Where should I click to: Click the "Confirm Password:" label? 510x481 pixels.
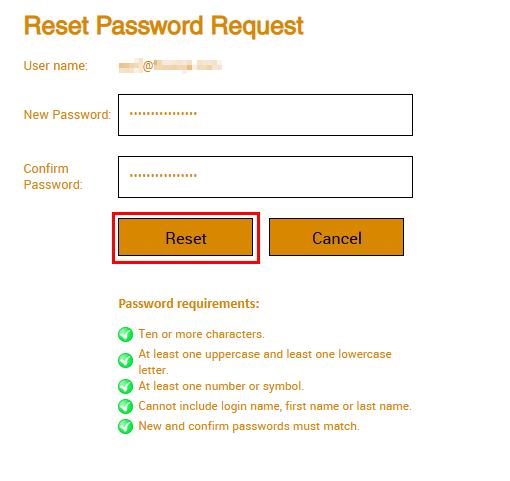point(53,177)
